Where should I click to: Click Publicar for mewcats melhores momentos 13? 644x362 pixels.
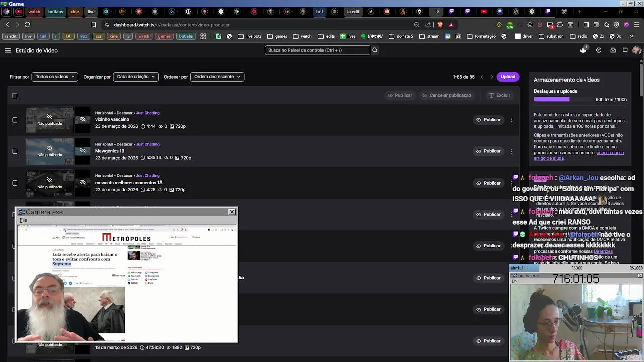click(488, 183)
